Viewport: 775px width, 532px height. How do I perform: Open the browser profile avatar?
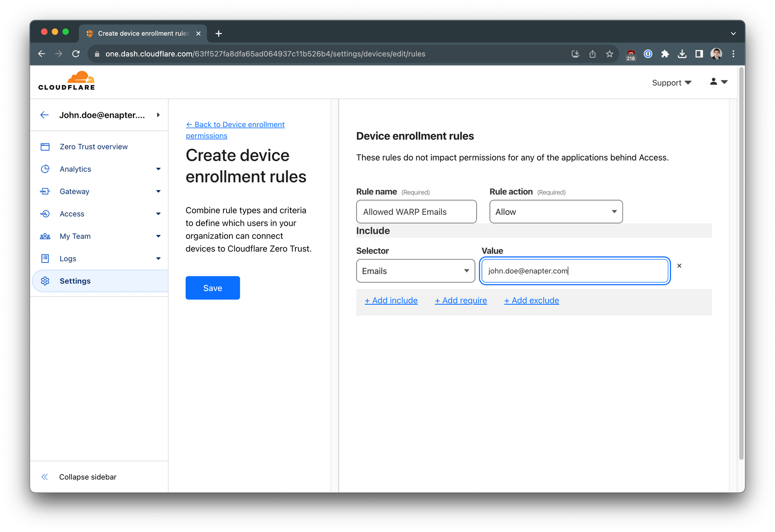pyautogui.click(x=716, y=53)
